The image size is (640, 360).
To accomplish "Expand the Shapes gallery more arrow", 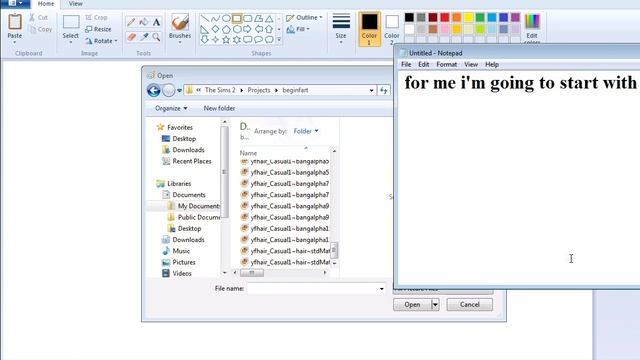I will tap(279, 40).
